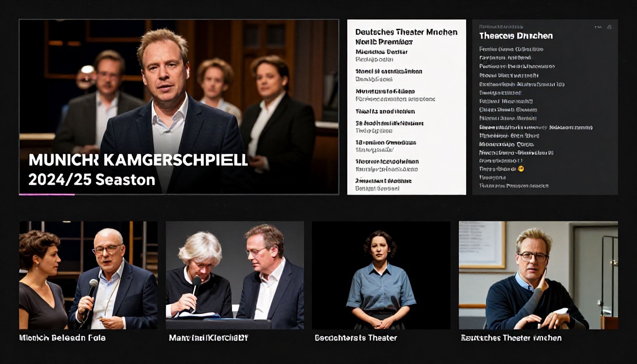637x364 pixels.
Task: Click the caption under the two-people thumbnail
Action: [208, 338]
